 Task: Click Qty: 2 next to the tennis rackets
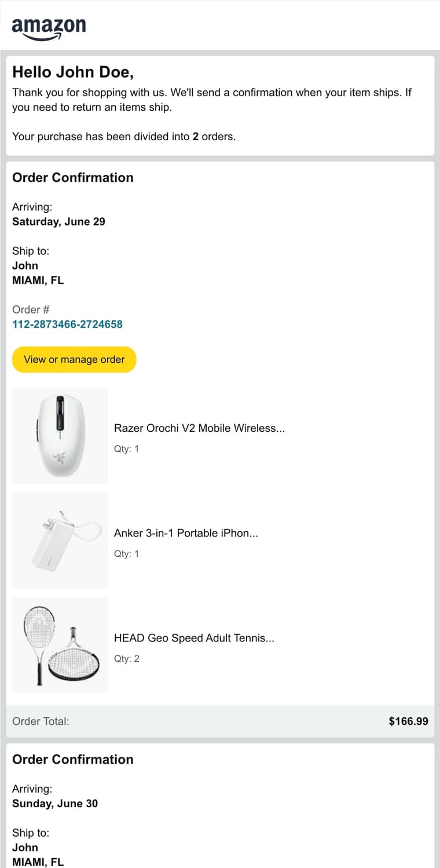pos(126,658)
